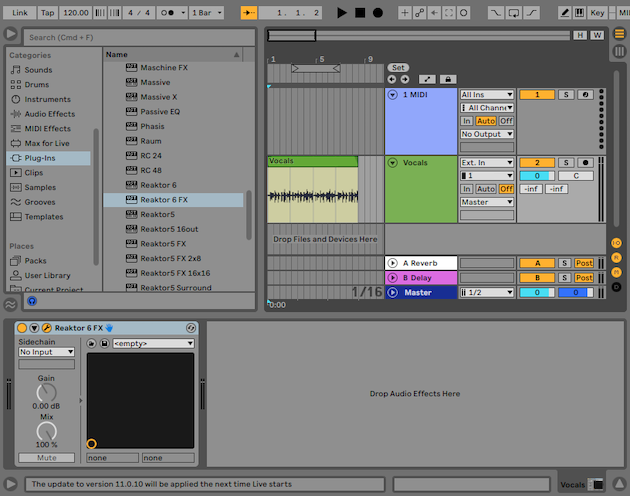Screen dimensions: 630x496
Task: Arm the Vocals track for recording
Action: [x=585, y=163]
